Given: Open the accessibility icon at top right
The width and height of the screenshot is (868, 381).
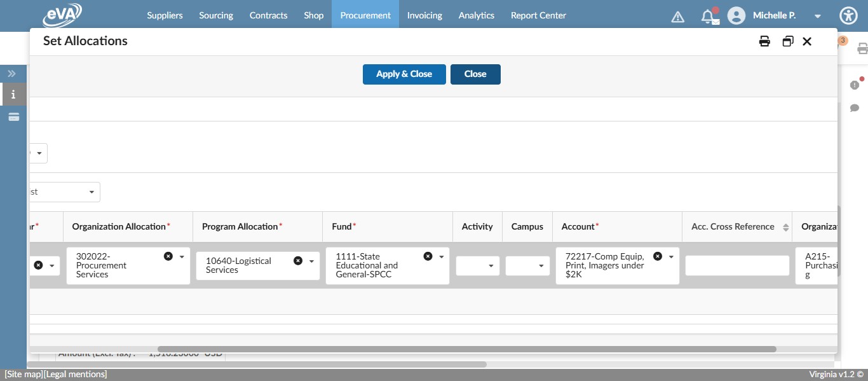Looking at the screenshot, I should pos(848,15).
